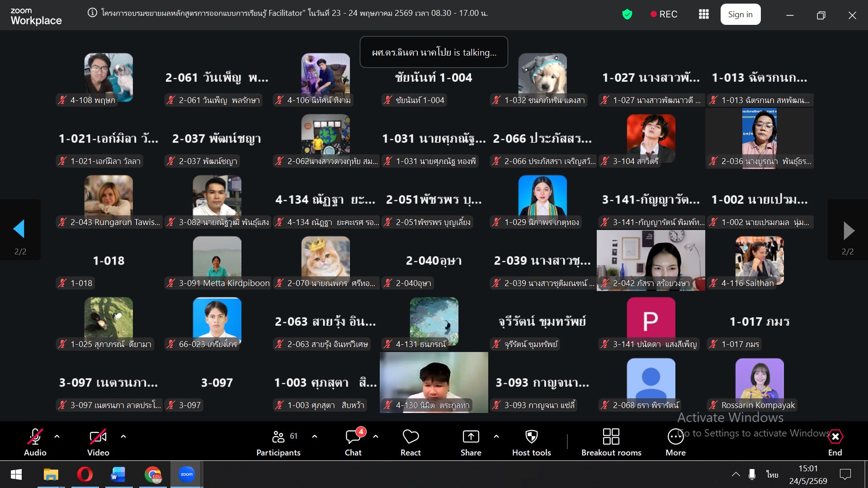
Task: Click the Rossarin Kompayak avatar
Action: coord(759,382)
